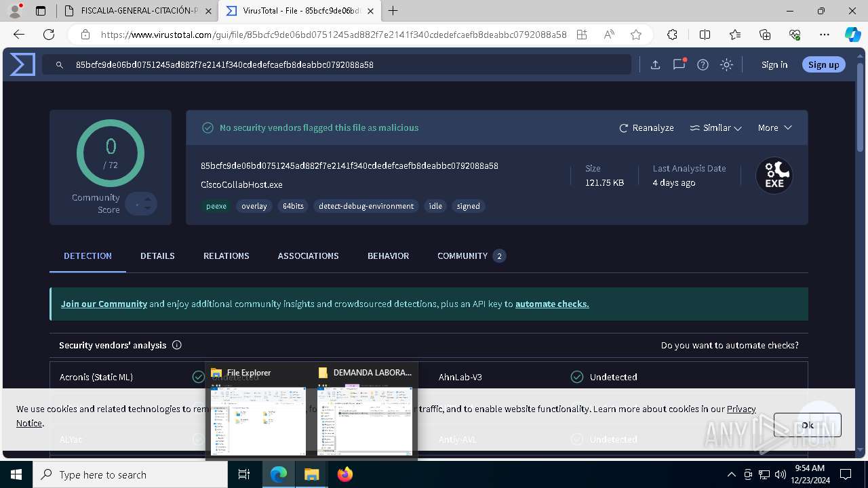
Task: Expand the Similar dropdown
Action: [715, 127]
